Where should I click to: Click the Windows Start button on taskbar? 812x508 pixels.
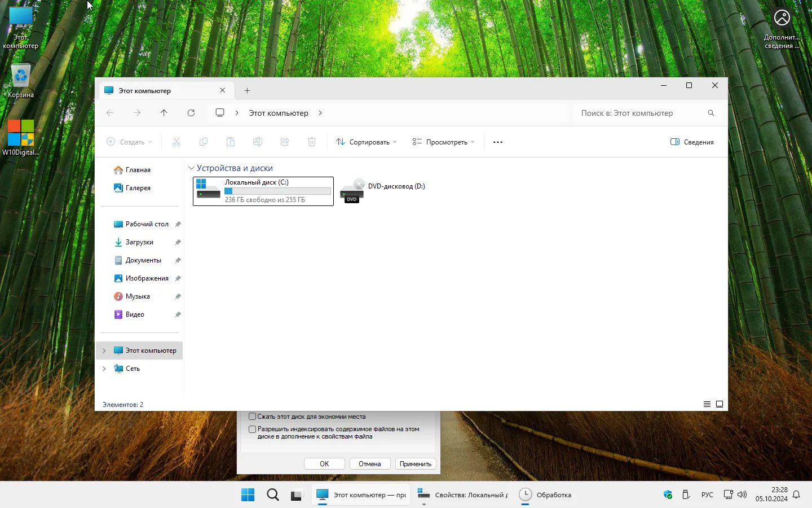tap(248, 495)
